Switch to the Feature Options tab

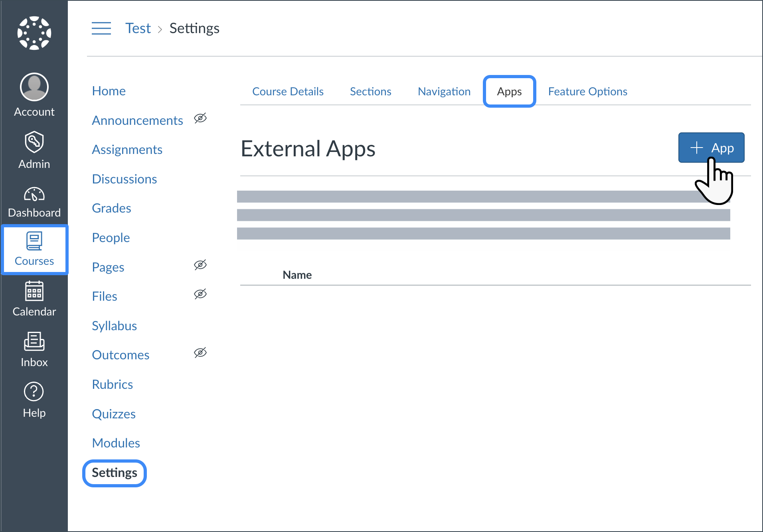click(x=587, y=92)
